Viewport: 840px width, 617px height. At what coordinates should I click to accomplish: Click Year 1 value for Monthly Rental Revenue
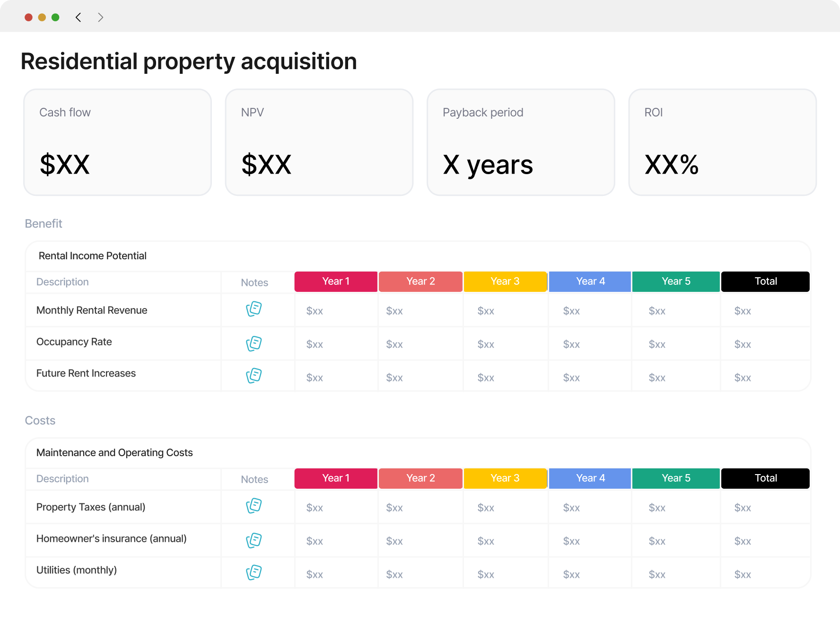[x=315, y=311]
